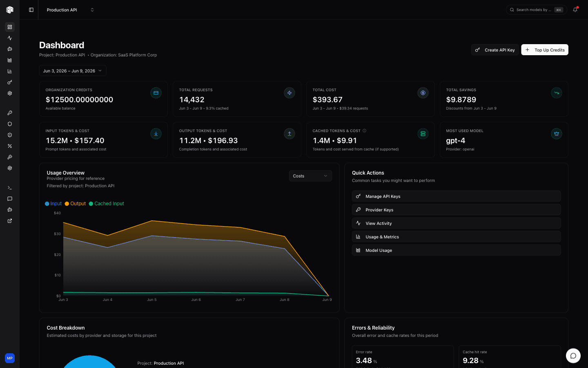This screenshot has height=368, width=588.
Task: Click the trending-down icon on Total Savings card
Action: (557, 93)
